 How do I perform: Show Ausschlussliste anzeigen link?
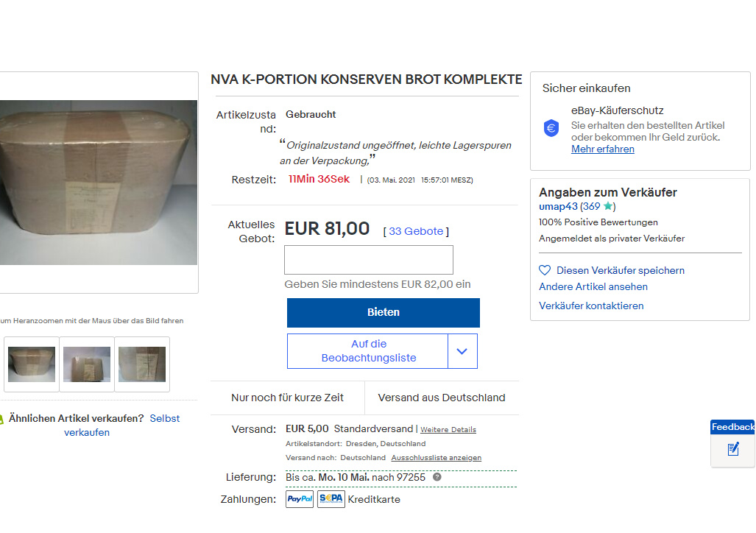pos(436,458)
